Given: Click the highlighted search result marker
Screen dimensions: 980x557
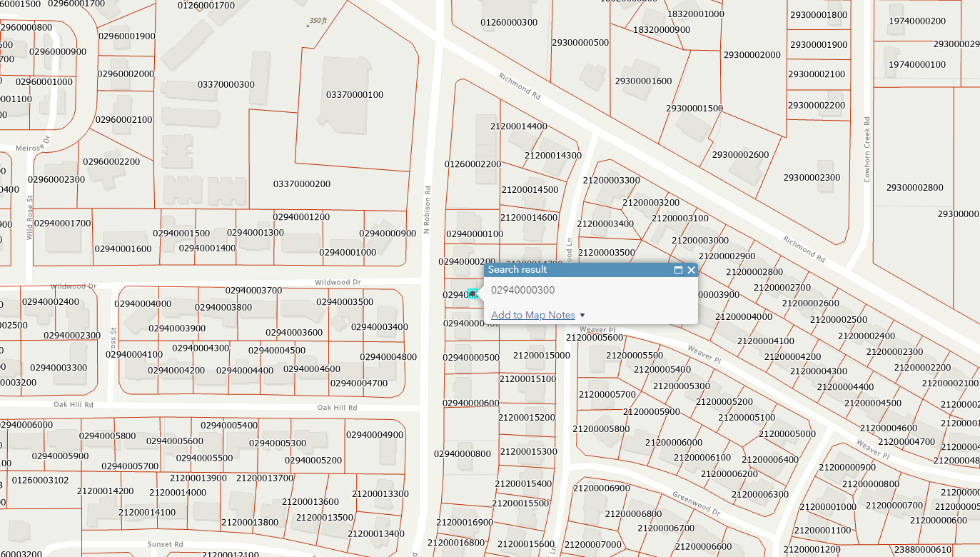Looking at the screenshot, I should 472,293.
